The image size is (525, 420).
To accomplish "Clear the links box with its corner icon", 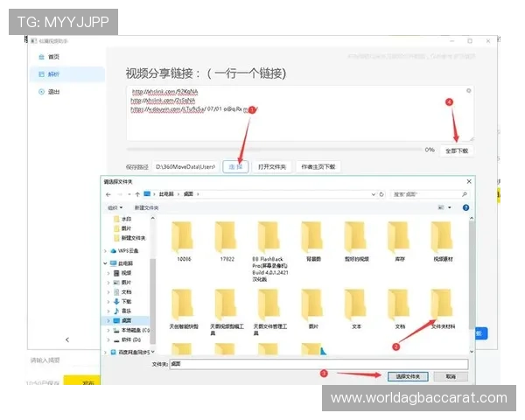I will [468, 91].
